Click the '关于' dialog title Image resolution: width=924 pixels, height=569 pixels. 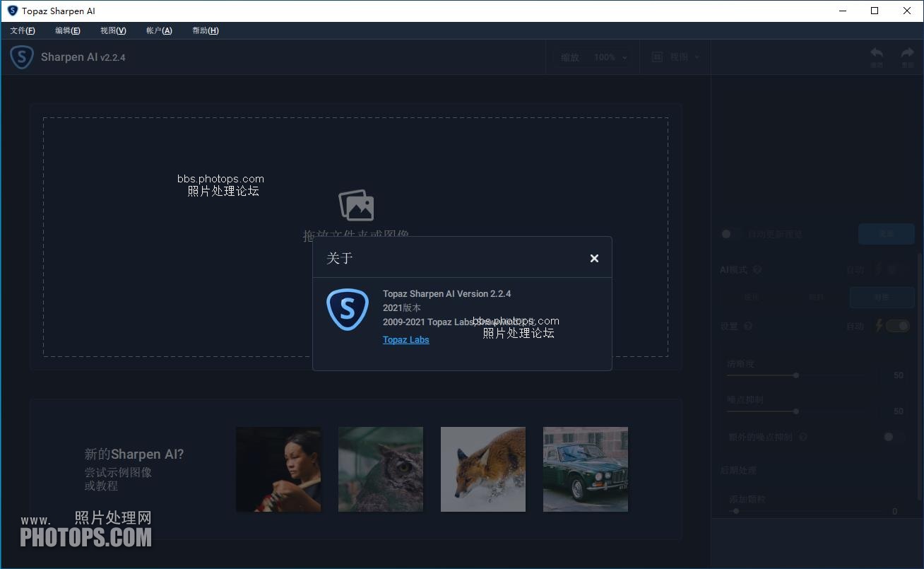(x=340, y=258)
